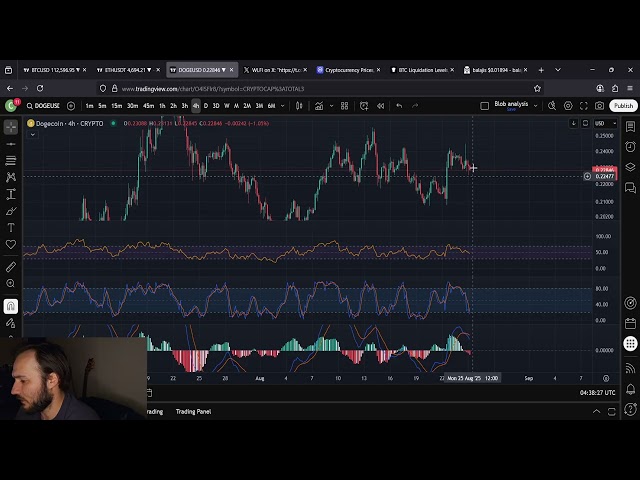Select the text annotation tool
Image resolution: width=640 pixels, height=480 pixels.
tap(11, 228)
